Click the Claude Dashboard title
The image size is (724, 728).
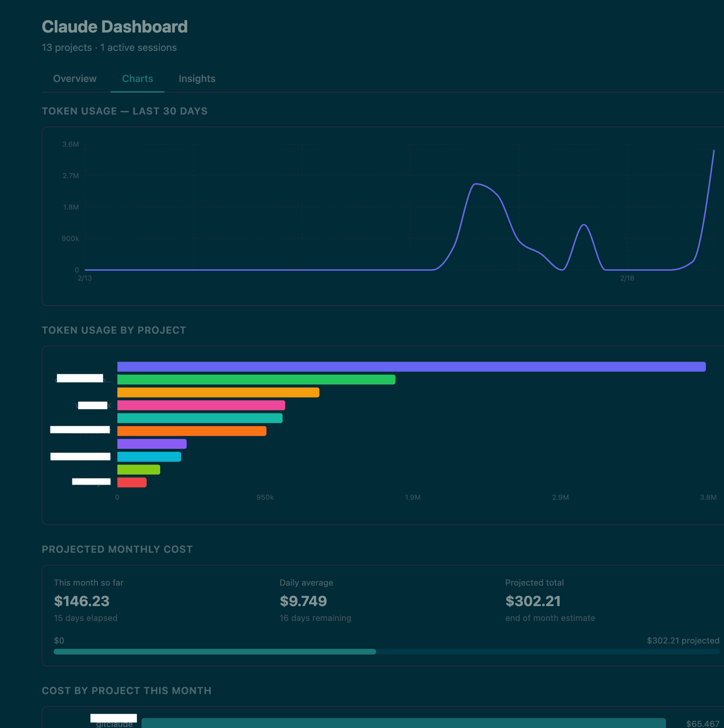(115, 27)
